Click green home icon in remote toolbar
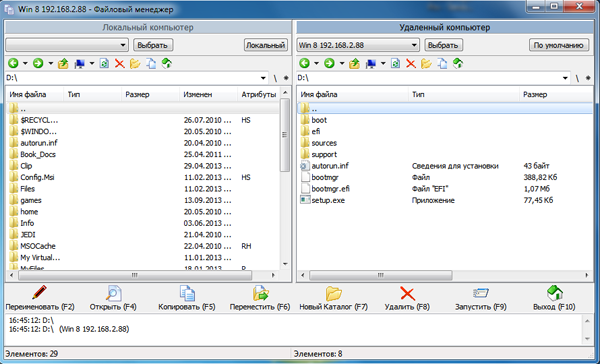Image resolution: width=600 pixels, height=364 pixels. point(458,63)
